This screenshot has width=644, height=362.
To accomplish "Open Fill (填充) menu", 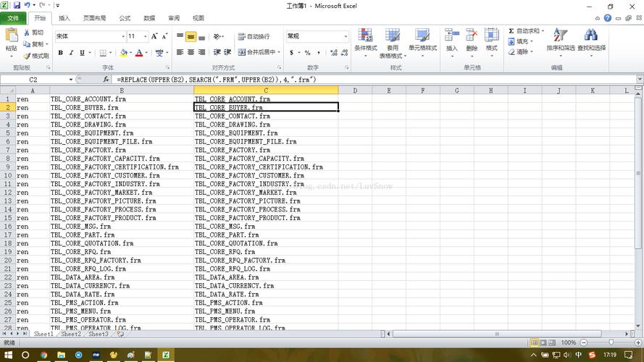I will 520,41.
